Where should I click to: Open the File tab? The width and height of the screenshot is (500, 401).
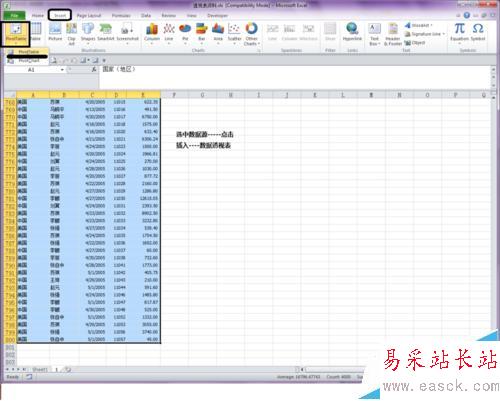pos(14,15)
